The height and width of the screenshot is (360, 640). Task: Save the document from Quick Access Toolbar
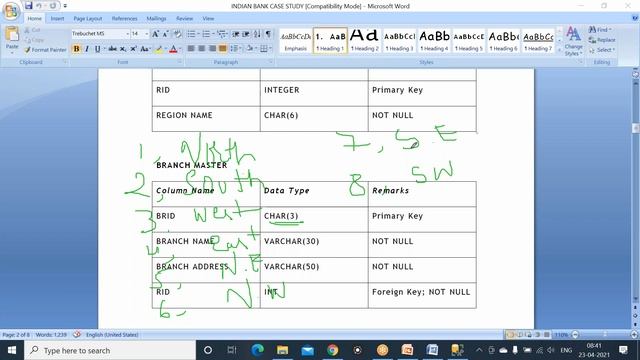coord(28,6)
